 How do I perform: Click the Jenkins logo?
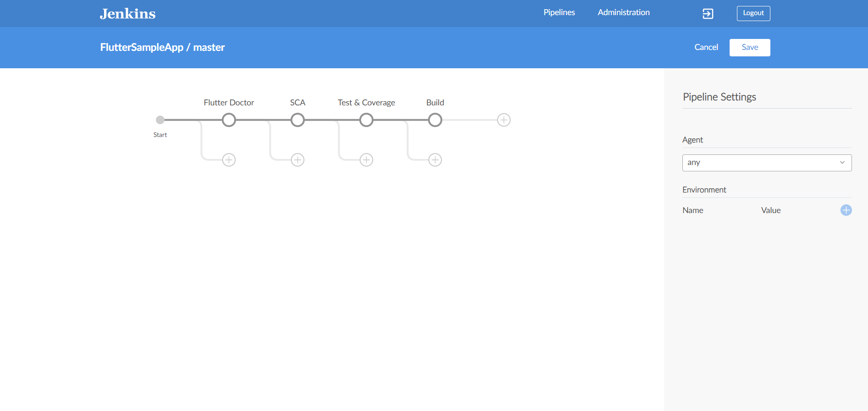click(127, 14)
